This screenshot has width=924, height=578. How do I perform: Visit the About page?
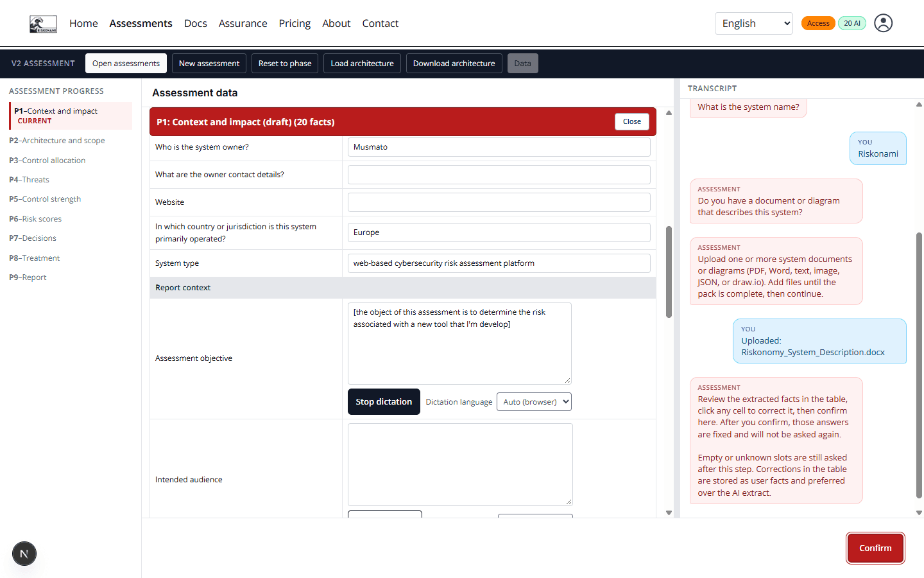pyautogui.click(x=336, y=24)
